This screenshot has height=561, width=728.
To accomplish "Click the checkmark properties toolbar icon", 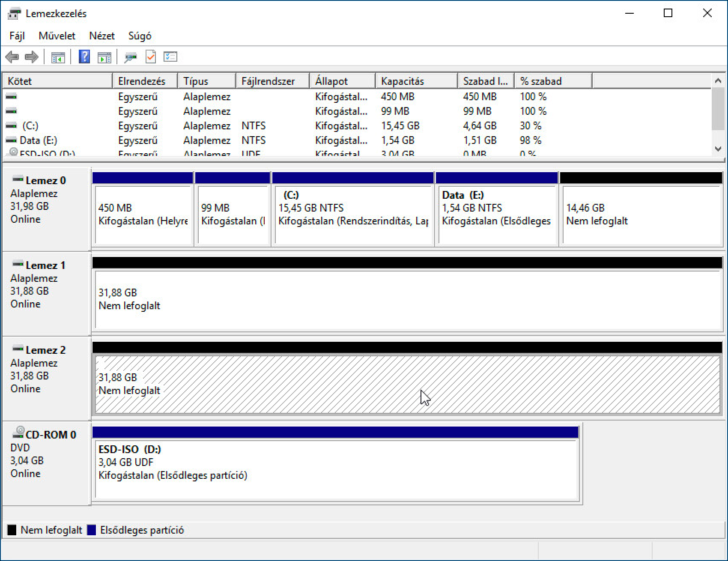I will coord(151,57).
